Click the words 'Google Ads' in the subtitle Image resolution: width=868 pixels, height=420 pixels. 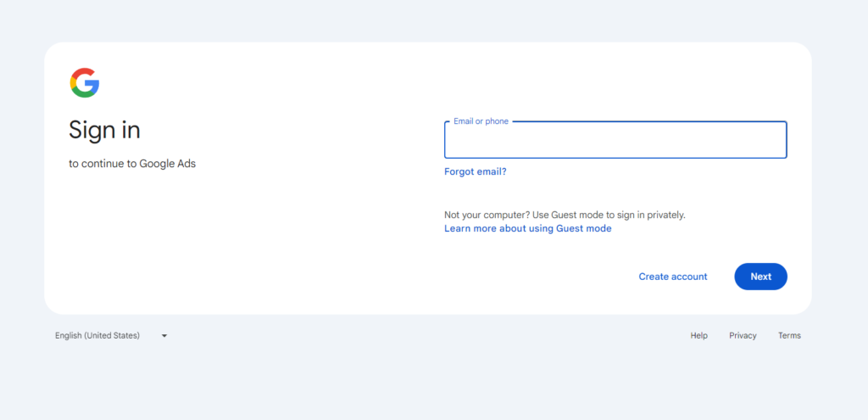click(167, 164)
